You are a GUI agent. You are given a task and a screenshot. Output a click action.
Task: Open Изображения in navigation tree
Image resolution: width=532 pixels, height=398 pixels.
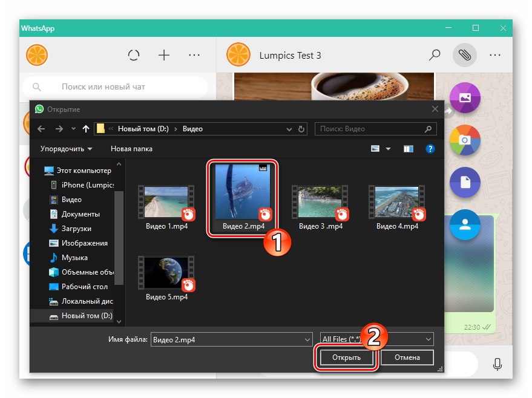point(79,243)
